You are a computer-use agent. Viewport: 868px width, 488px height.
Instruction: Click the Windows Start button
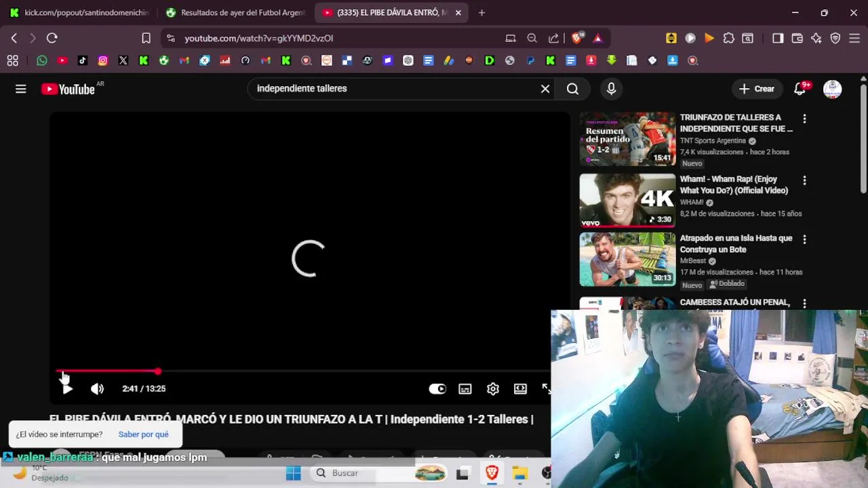click(x=294, y=473)
